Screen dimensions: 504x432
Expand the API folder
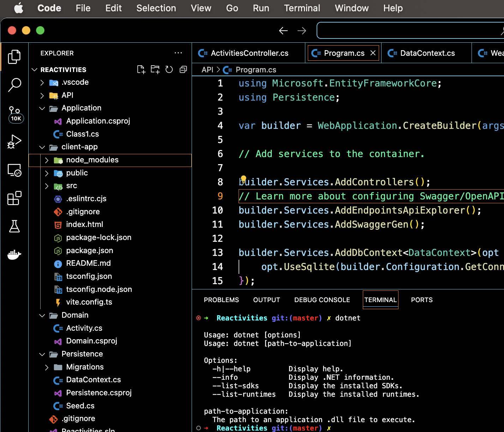[x=42, y=96]
